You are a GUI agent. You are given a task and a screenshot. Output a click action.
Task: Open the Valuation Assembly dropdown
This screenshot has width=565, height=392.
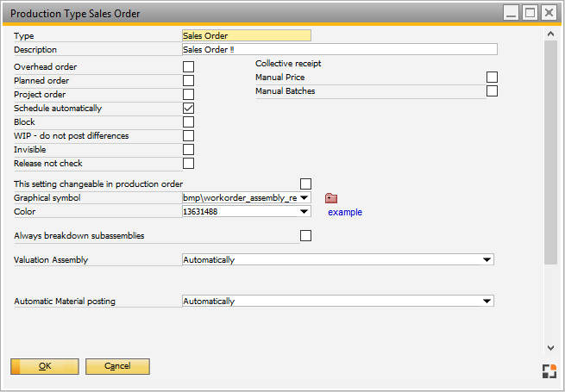(487, 260)
